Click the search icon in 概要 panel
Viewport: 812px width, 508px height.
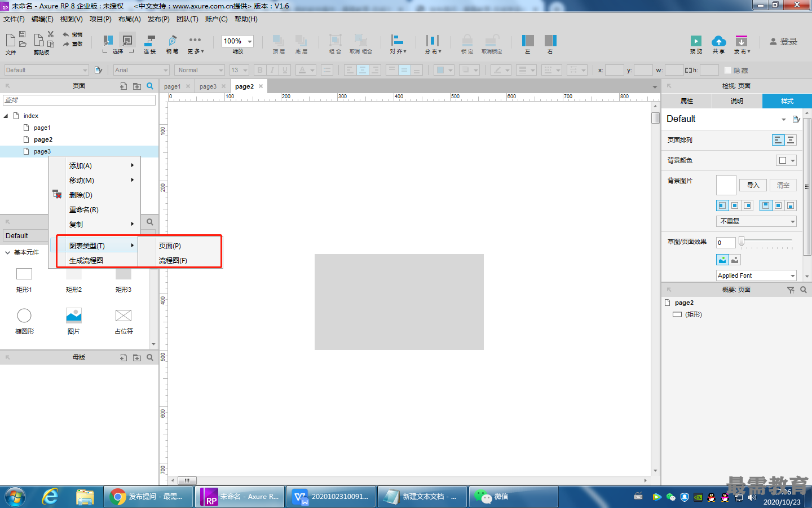804,290
